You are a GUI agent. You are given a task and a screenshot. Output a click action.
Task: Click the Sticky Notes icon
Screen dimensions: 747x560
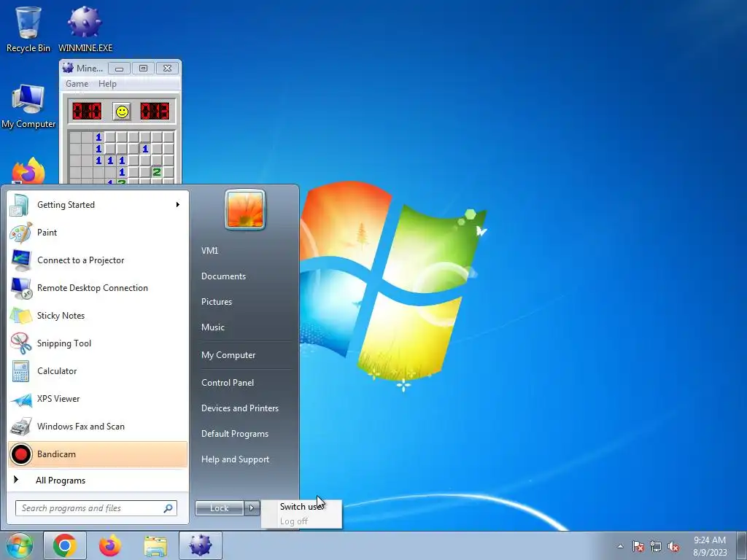[20, 316]
